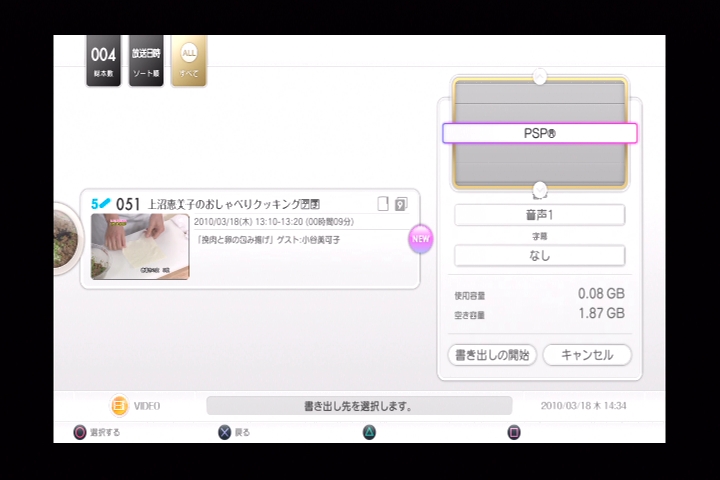Open the なし subtitle selector
Viewport: 720px width, 480px height.
click(540, 255)
